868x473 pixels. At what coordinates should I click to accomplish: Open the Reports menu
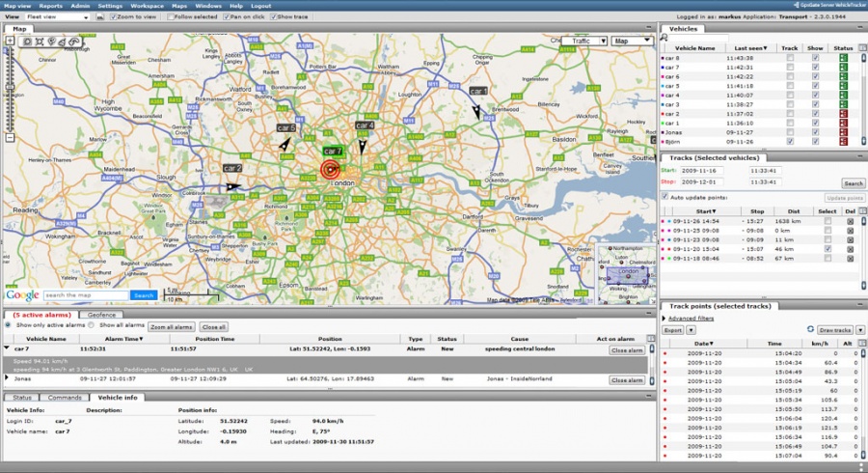51,6
